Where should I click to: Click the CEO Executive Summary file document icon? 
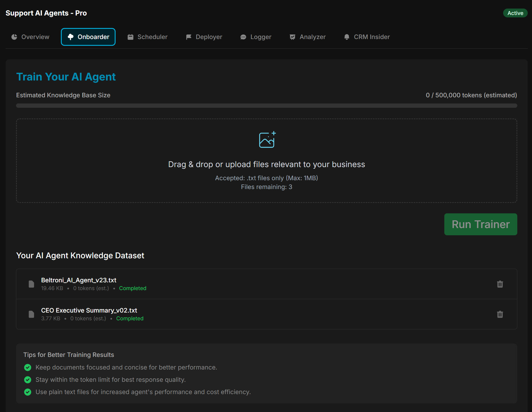pos(31,314)
